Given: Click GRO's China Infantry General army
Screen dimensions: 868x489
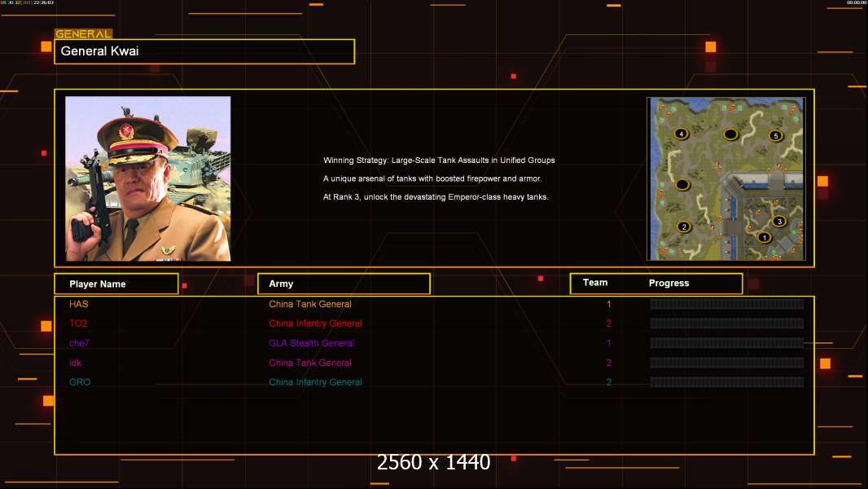Looking at the screenshot, I should tap(316, 382).
